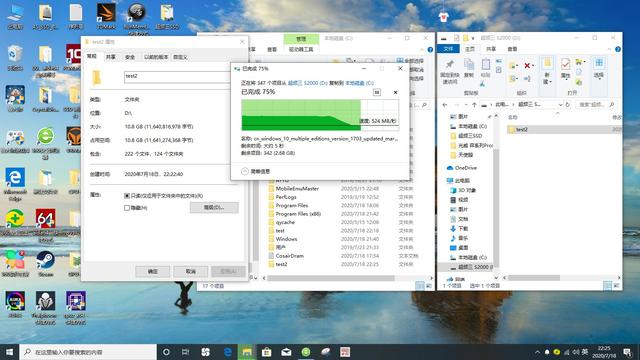This screenshot has width=640, height=360.
Task: Open the MobileEmuMaster folder in left Explorer
Action: coord(297,189)
